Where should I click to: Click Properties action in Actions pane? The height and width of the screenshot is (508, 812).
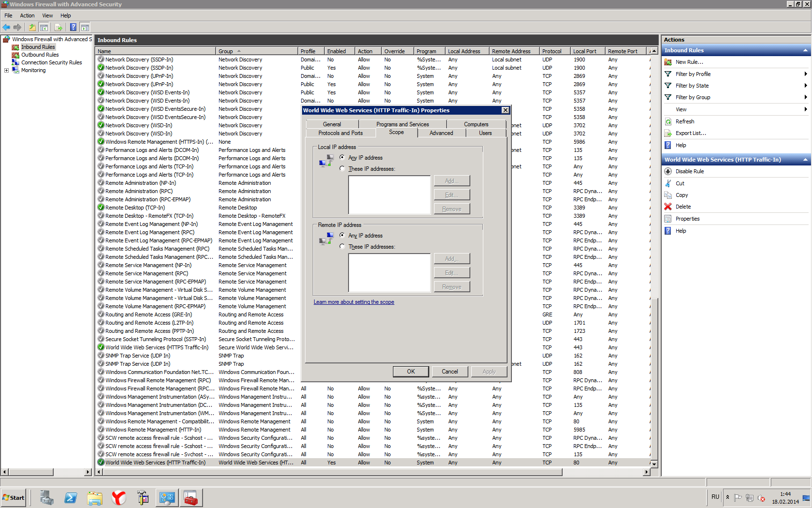point(687,219)
